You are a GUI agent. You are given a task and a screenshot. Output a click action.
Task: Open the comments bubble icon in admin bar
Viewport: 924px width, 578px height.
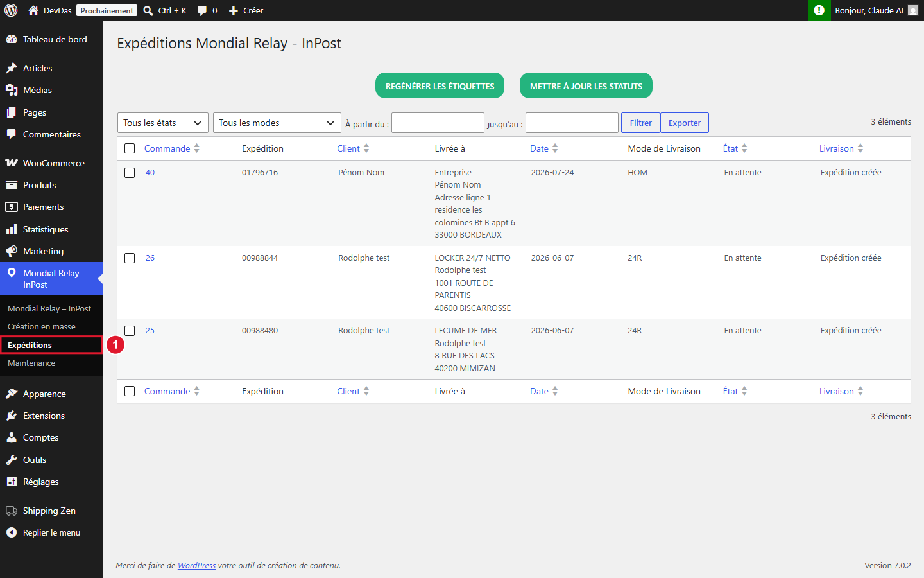click(202, 10)
